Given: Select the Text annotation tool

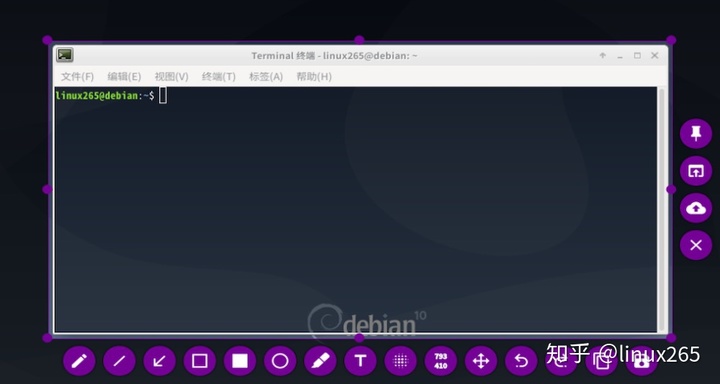Looking at the screenshot, I should point(360,361).
